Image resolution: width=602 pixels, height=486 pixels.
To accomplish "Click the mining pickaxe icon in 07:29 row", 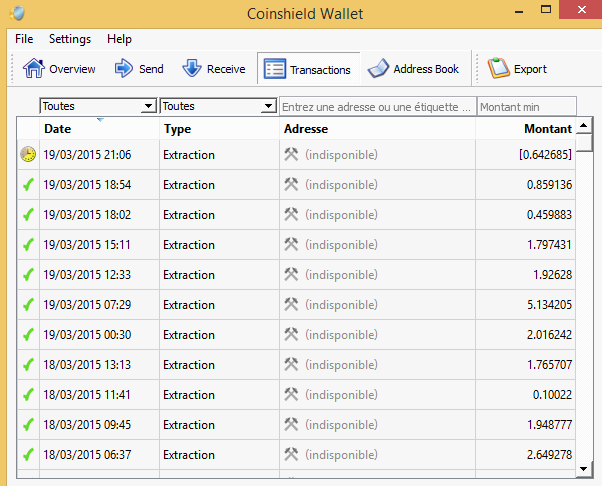I will coord(291,304).
